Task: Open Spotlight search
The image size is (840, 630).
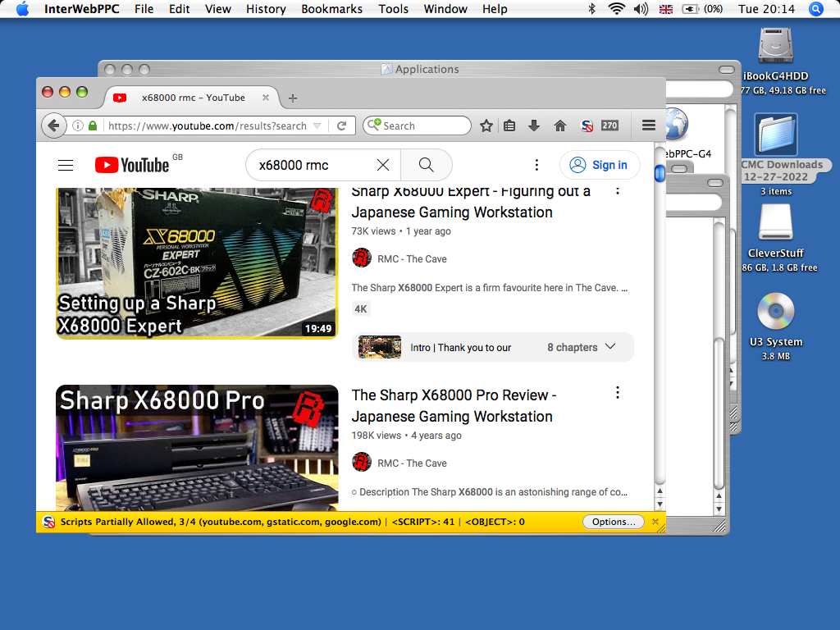Action: [816, 9]
